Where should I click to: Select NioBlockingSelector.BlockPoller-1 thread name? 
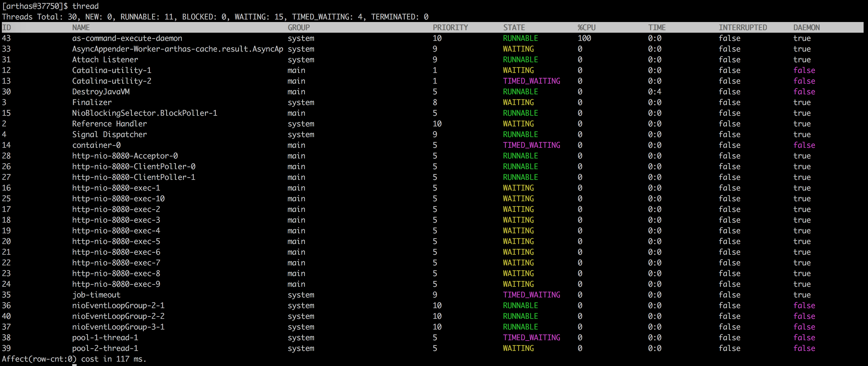(x=144, y=113)
